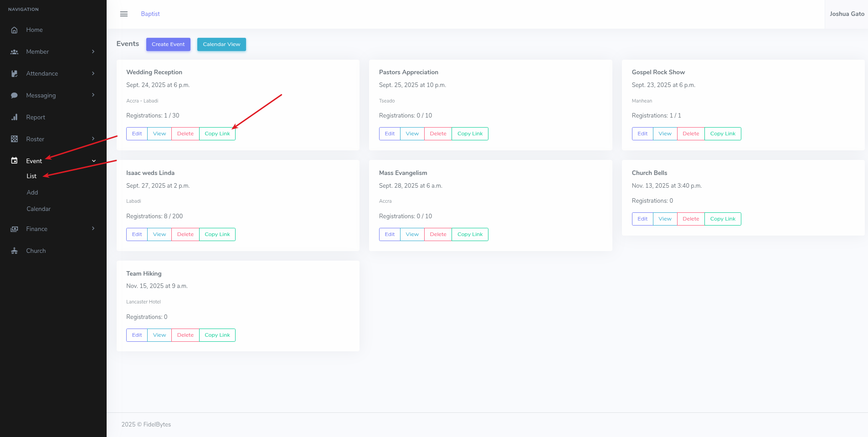This screenshot has height=437, width=868.
Task: Select the Add item under Event
Action: pyautogui.click(x=32, y=193)
